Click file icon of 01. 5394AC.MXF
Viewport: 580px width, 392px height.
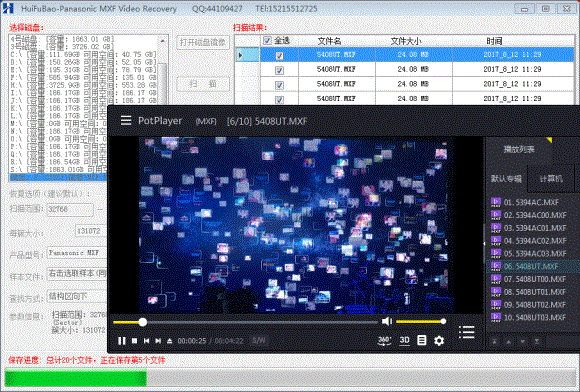(496, 202)
